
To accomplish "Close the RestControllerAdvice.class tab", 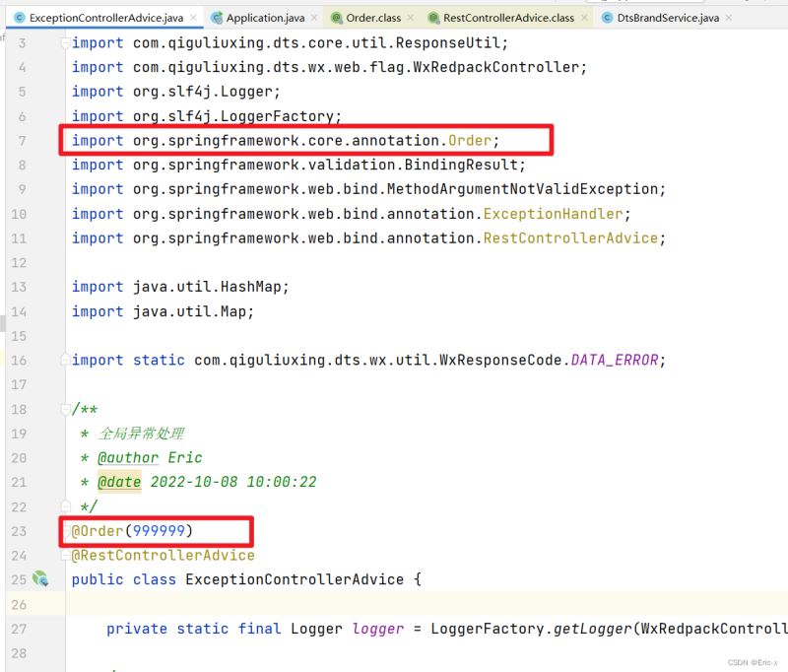I will pyautogui.click(x=584, y=18).
